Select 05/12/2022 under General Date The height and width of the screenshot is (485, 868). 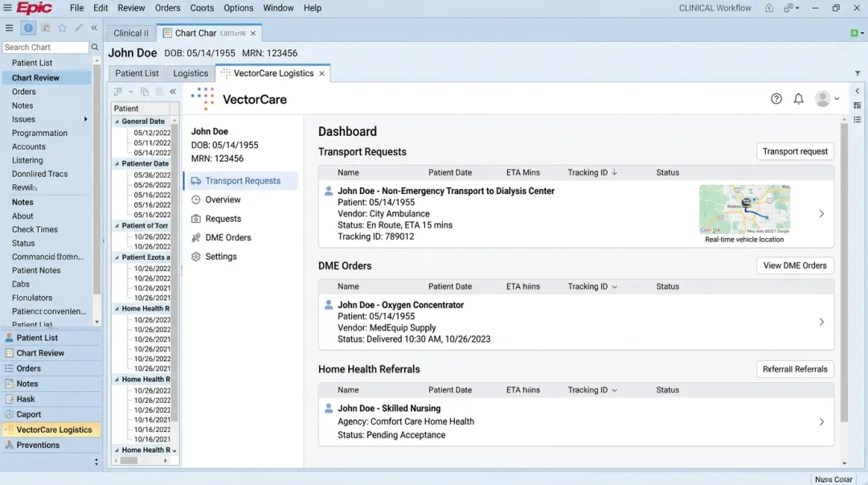152,133
